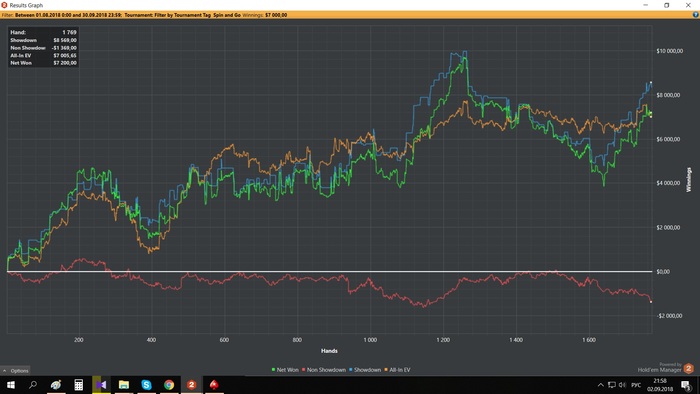Viewport: 700px width, 394px height.
Task: Open the network status tray icon
Action: click(x=612, y=385)
